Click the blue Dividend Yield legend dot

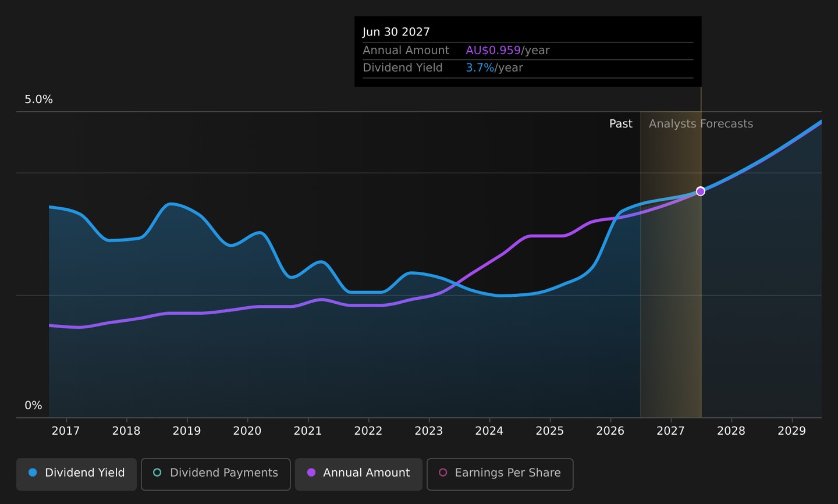33,473
